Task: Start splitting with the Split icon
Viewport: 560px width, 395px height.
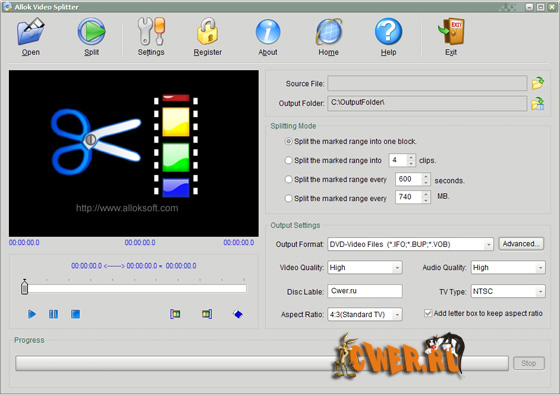Action: pyautogui.click(x=91, y=32)
